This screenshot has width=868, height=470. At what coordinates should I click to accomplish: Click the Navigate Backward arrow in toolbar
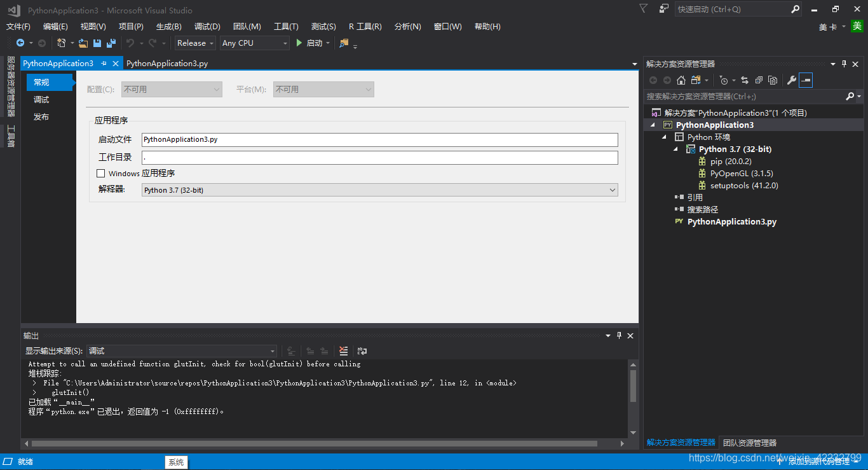[x=20, y=43]
